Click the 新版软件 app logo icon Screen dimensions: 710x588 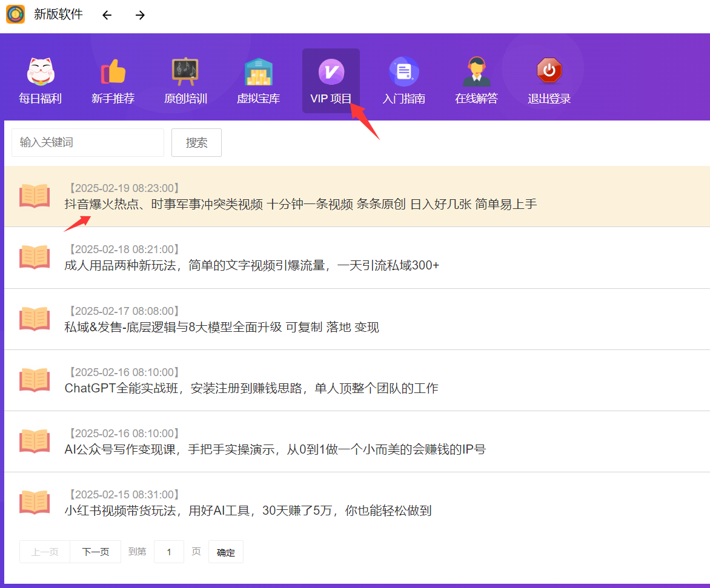tap(15, 15)
